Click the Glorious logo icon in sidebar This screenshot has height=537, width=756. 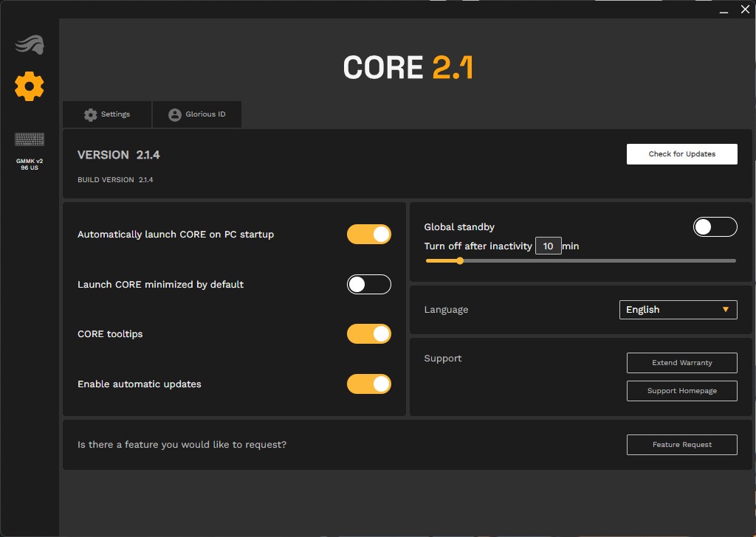(30, 45)
